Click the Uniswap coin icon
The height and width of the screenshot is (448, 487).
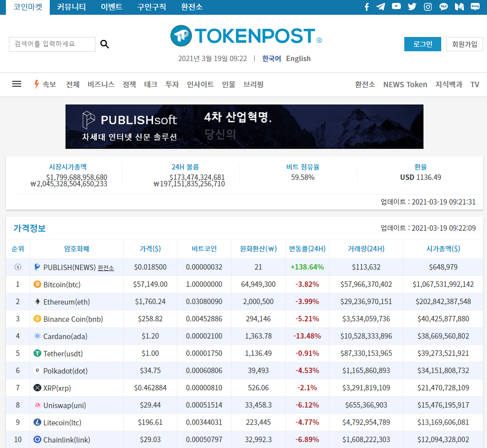[x=37, y=405]
